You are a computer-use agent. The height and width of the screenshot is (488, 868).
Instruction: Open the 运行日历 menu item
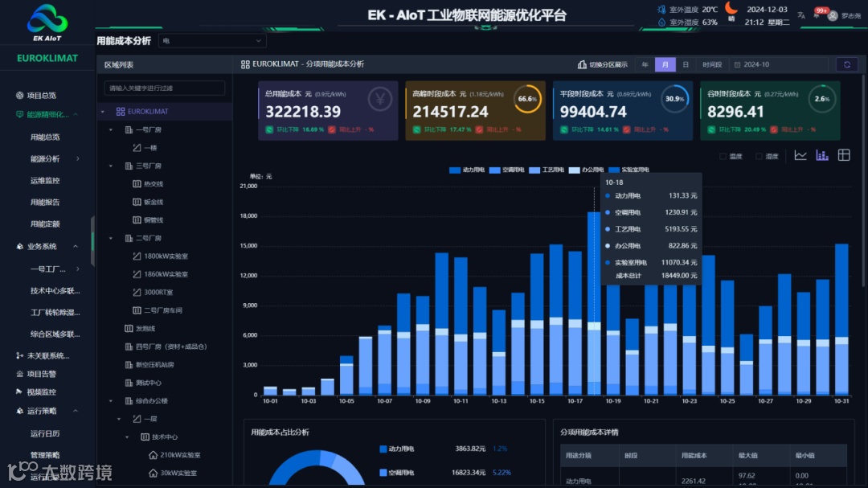(x=45, y=433)
